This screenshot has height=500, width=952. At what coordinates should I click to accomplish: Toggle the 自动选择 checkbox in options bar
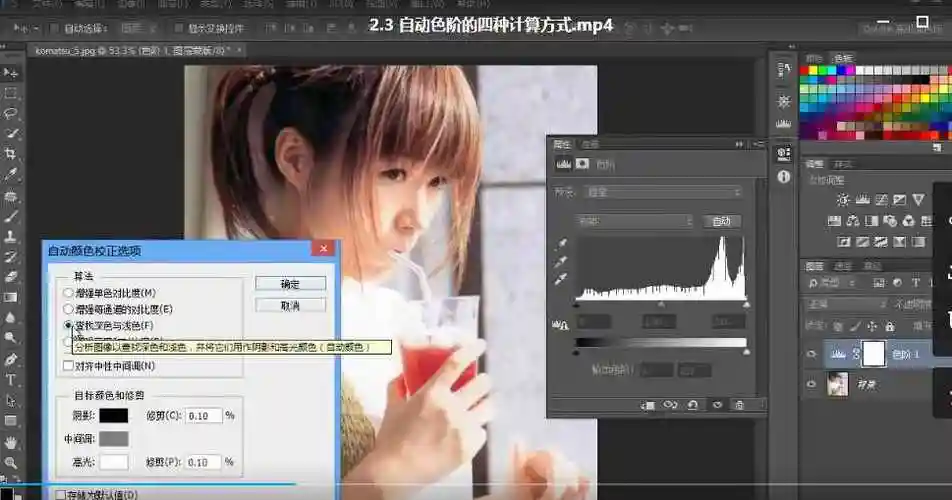click(x=55, y=28)
